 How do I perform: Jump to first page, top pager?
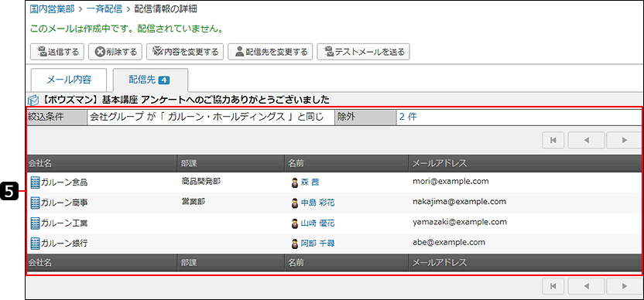point(553,140)
